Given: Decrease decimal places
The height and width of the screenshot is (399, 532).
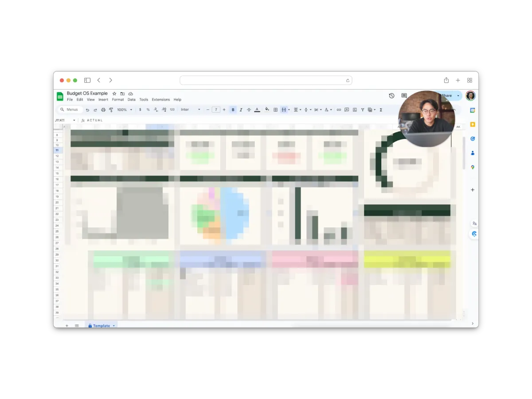Looking at the screenshot, I should click(x=156, y=110).
